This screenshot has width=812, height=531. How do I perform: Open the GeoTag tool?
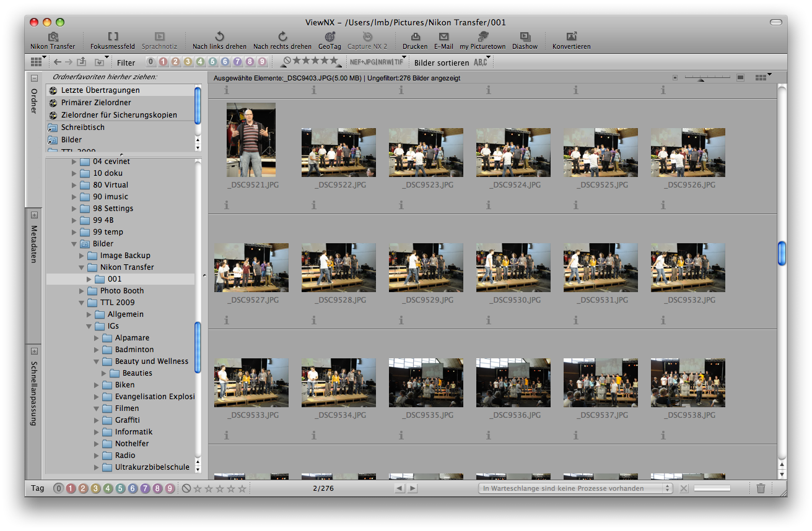tap(330, 37)
